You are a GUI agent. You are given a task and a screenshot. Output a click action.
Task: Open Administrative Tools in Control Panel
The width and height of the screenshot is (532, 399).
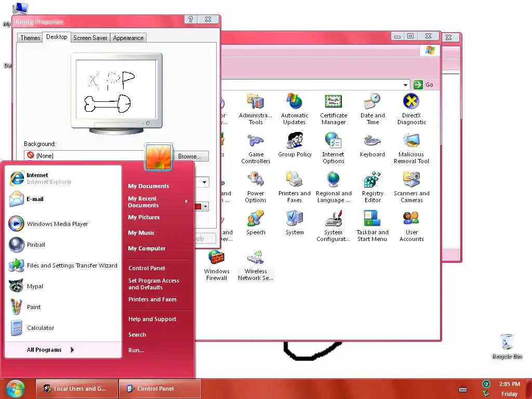pyautogui.click(x=256, y=109)
